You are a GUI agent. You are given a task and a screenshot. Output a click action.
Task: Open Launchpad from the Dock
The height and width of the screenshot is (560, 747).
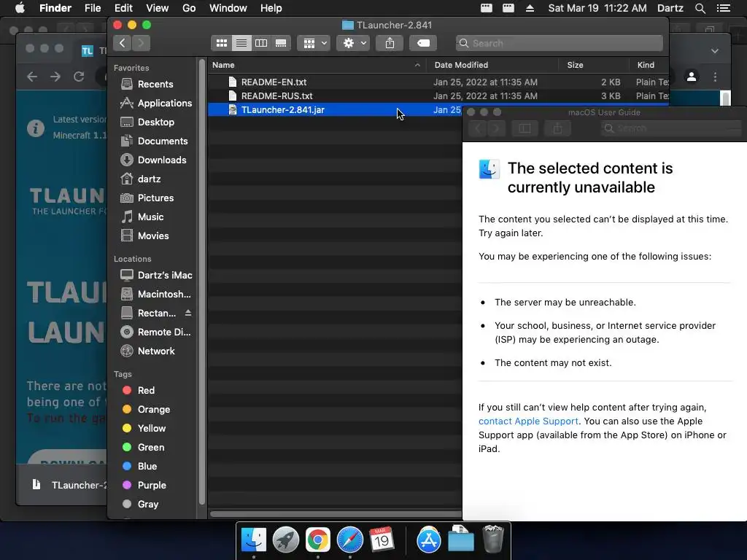click(286, 540)
